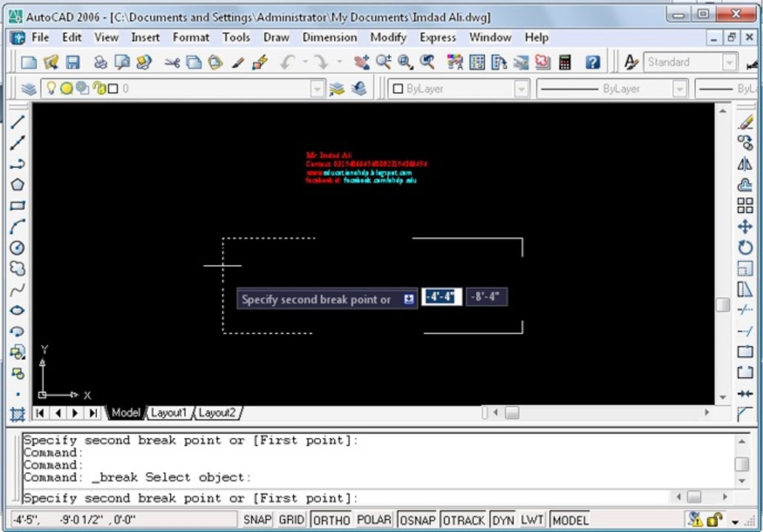Open the ByLayer linetype dropdown

[x=679, y=89]
